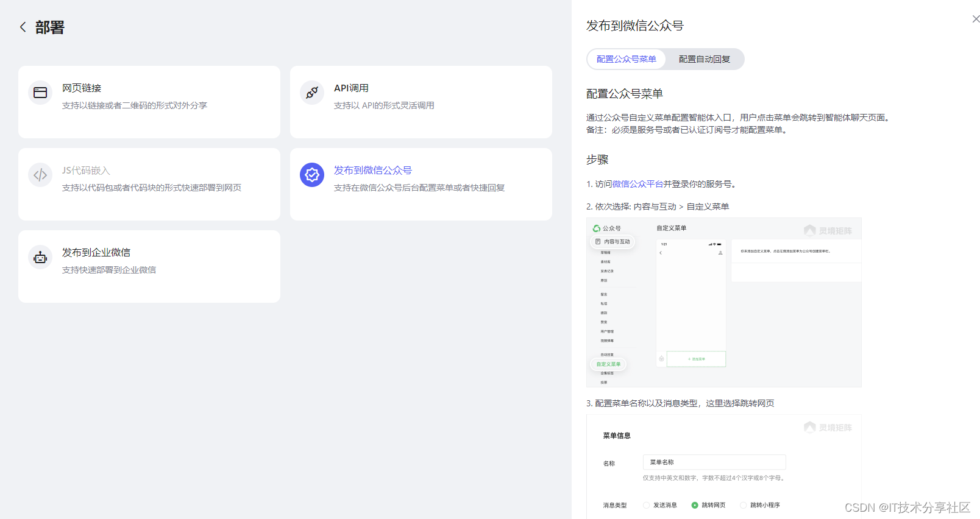Select 发送消息 radio option in screenshot
Screen dimensions: 980x519
pos(660,505)
